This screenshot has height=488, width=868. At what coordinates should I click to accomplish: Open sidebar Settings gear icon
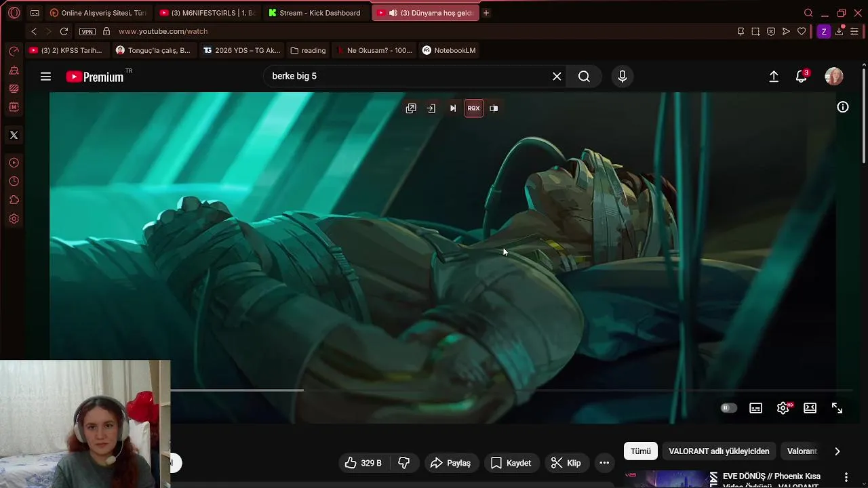coord(14,219)
